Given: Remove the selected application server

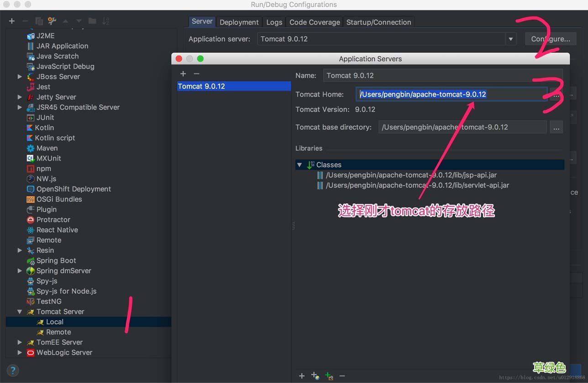Looking at the screenshot, I should [x=196, y=74].
